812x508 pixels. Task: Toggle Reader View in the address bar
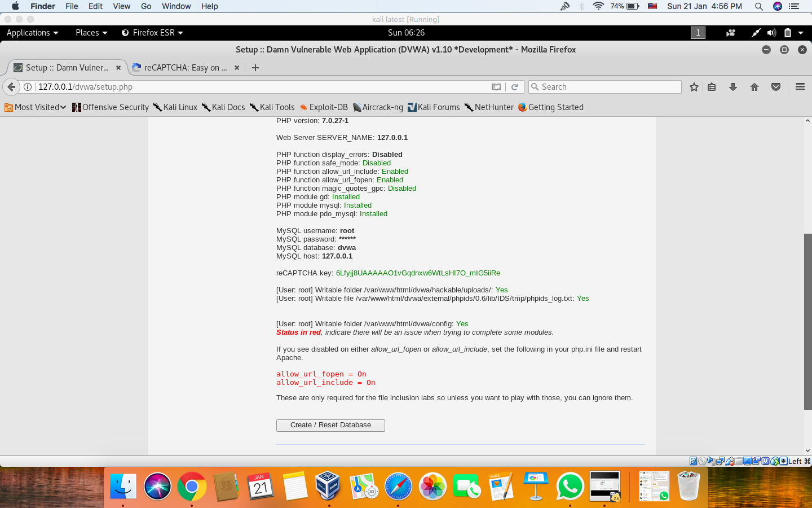click(x=496, y=87)
